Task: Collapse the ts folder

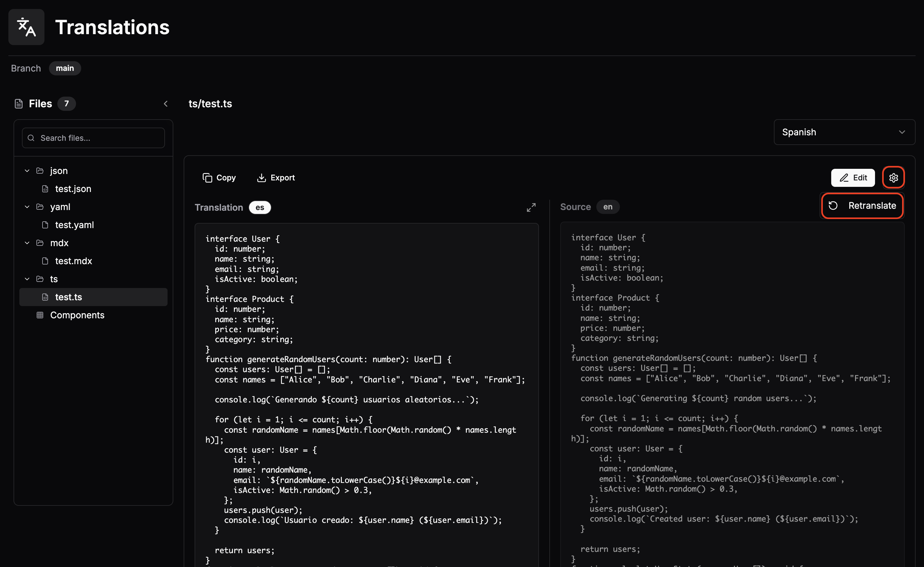Action: tap(27, 279)
